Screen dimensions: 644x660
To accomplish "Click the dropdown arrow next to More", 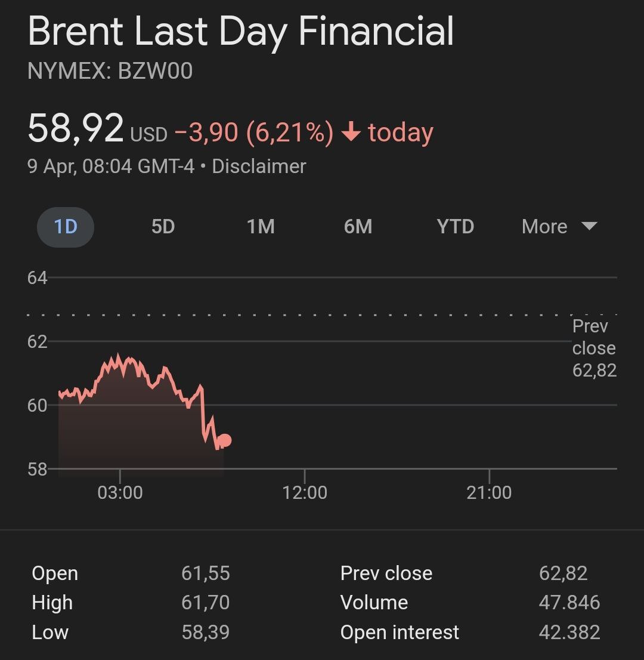I will click(x=589, y=226).
